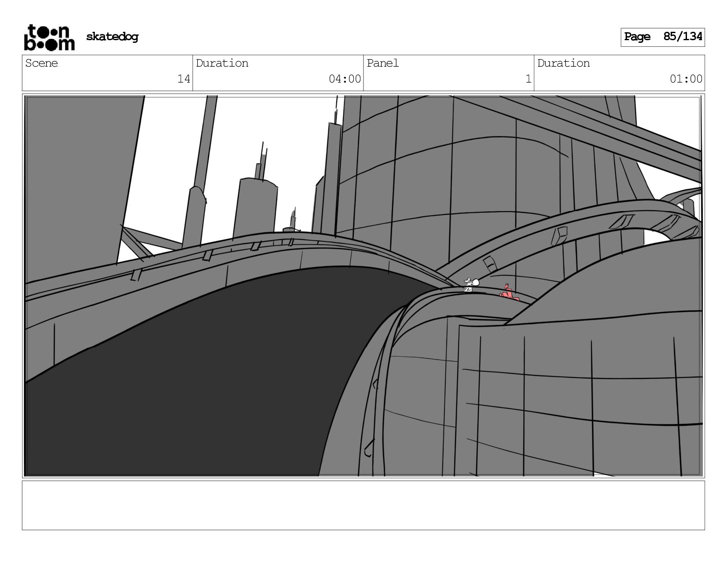This screenshot has height=563, width=728.
Task: Click the white dog character on the bridge
Action: click(471, 285)
